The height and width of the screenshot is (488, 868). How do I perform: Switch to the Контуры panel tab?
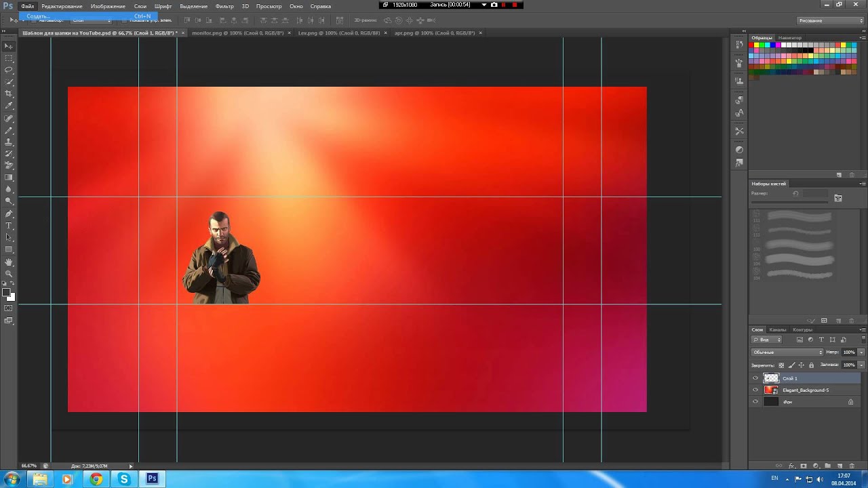[x=802, y=329]
